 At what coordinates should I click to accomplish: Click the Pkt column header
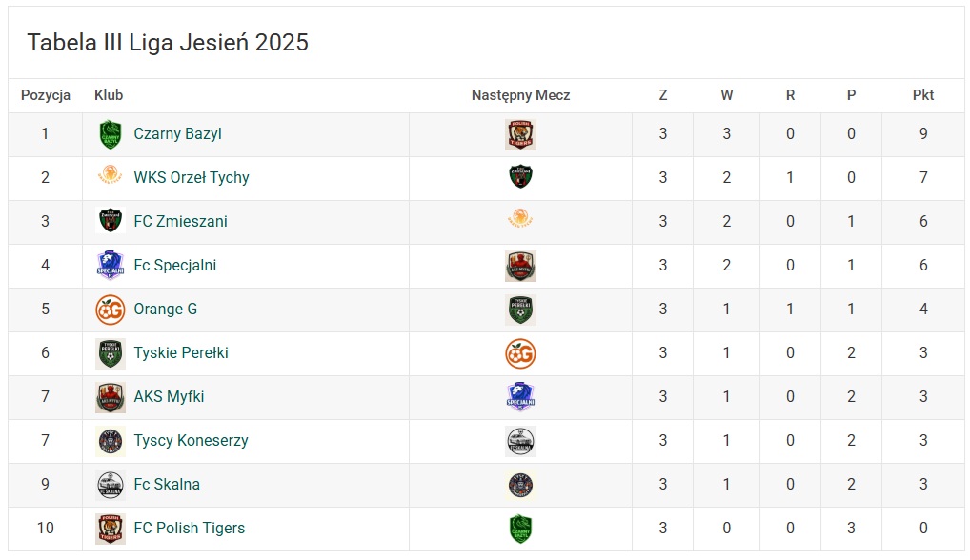(x=922, y=95)
